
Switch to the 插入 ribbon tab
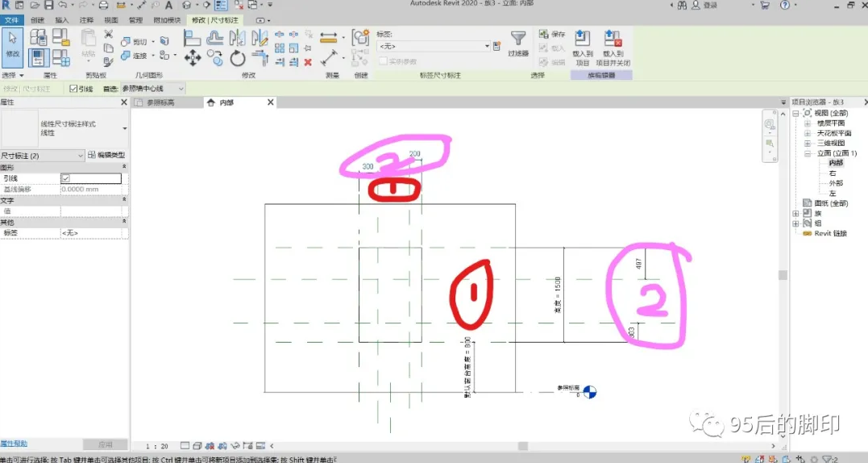click(x=62, y=20)
